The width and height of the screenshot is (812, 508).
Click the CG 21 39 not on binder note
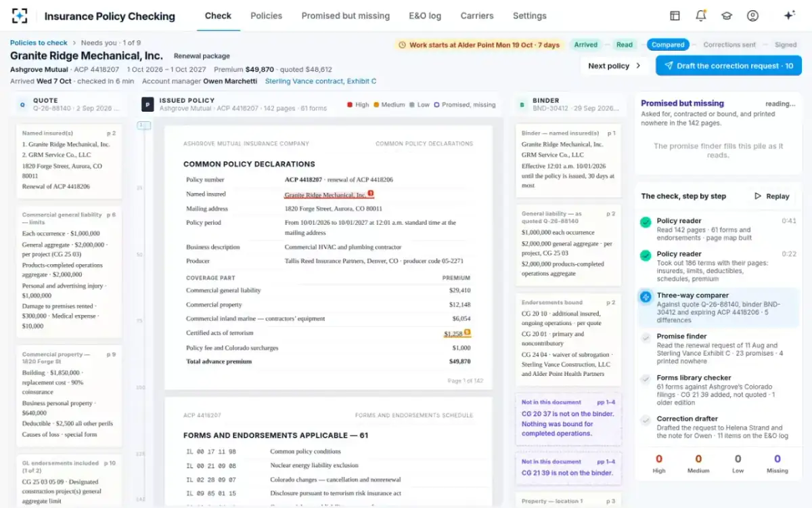[x=568, y=468]
